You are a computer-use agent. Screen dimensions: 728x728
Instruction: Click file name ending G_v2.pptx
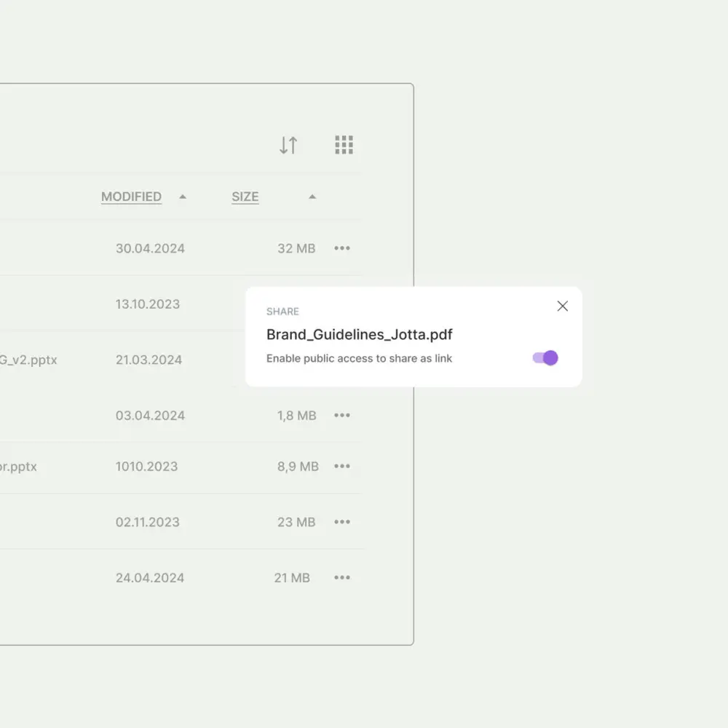click(x=28, y=360)
